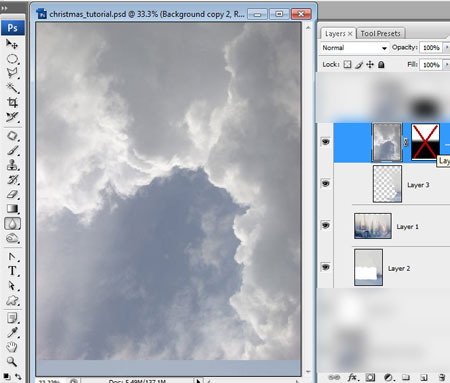
Task: Select the Type tool
Action: [x=12, y=271]
